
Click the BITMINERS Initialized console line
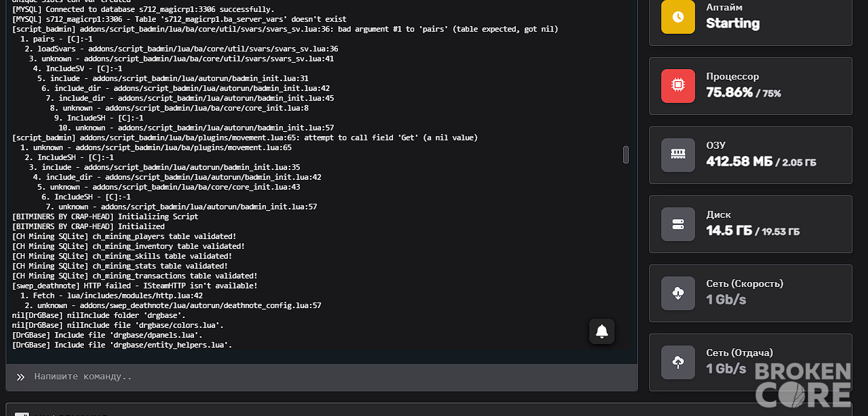[x=88, y=226]
